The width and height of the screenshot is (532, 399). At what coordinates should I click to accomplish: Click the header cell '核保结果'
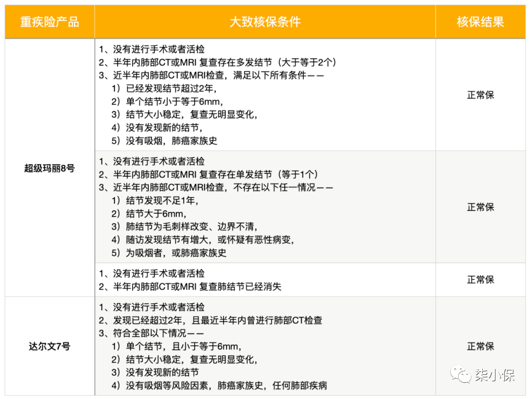click(x=480, y=22)
